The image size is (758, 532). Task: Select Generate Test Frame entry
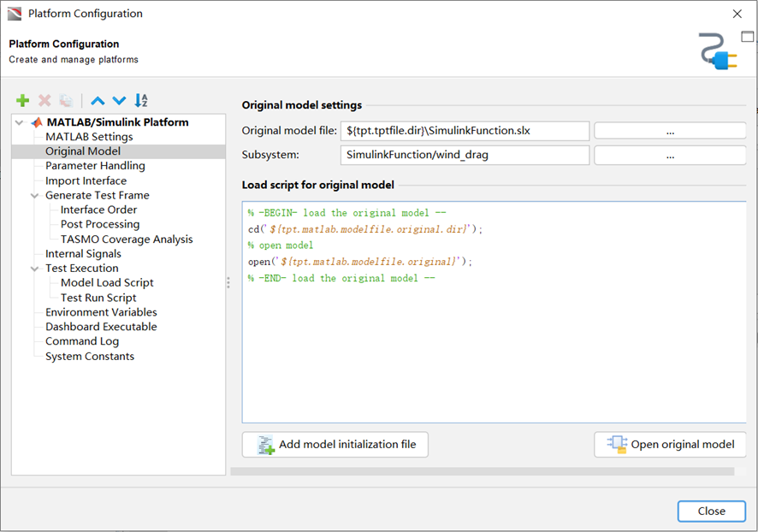(98, 195)
